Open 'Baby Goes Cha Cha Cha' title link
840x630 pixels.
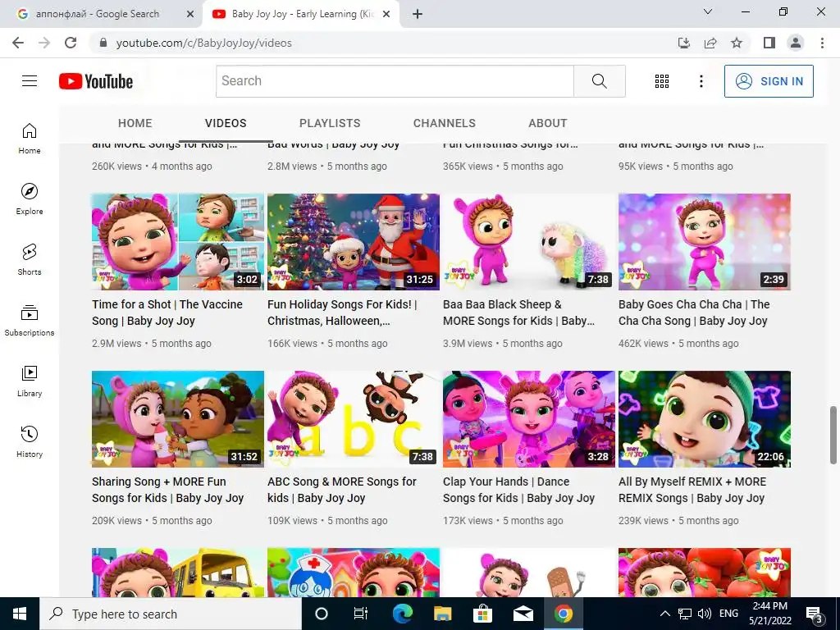(x=694, y=313)
